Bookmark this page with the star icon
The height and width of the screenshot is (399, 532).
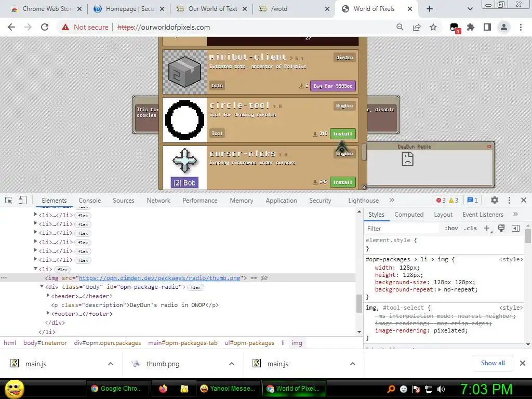pyautogui.click(x=433, y=27)
